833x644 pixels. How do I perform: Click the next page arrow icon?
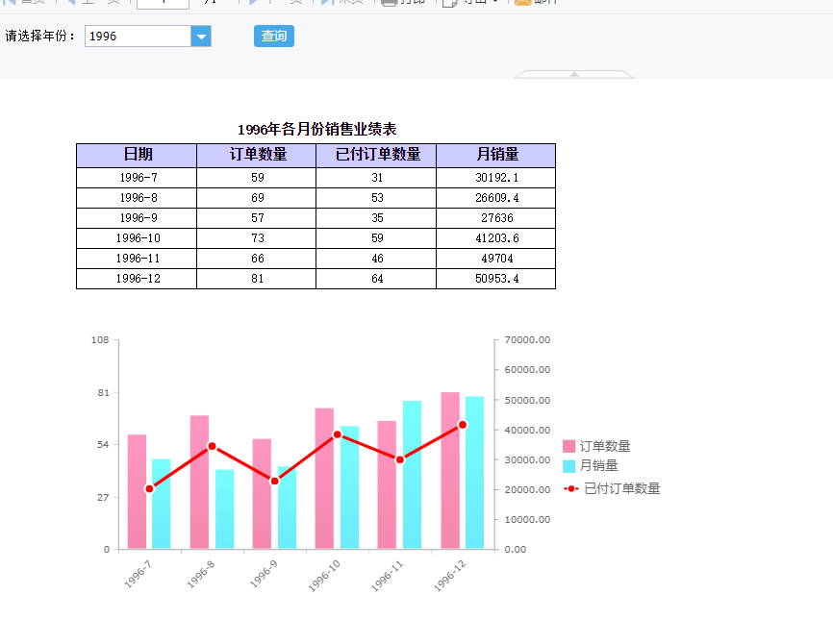click(253, 2)
